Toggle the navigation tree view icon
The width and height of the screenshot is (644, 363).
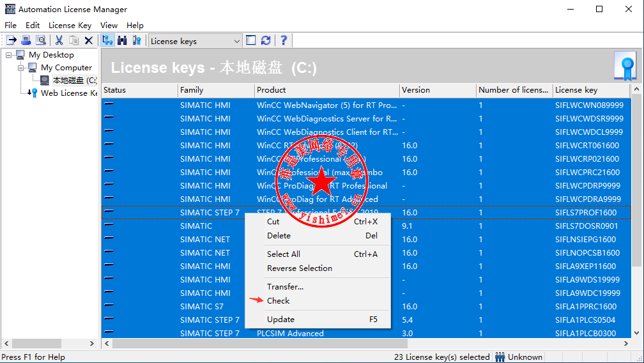[107, 40]
